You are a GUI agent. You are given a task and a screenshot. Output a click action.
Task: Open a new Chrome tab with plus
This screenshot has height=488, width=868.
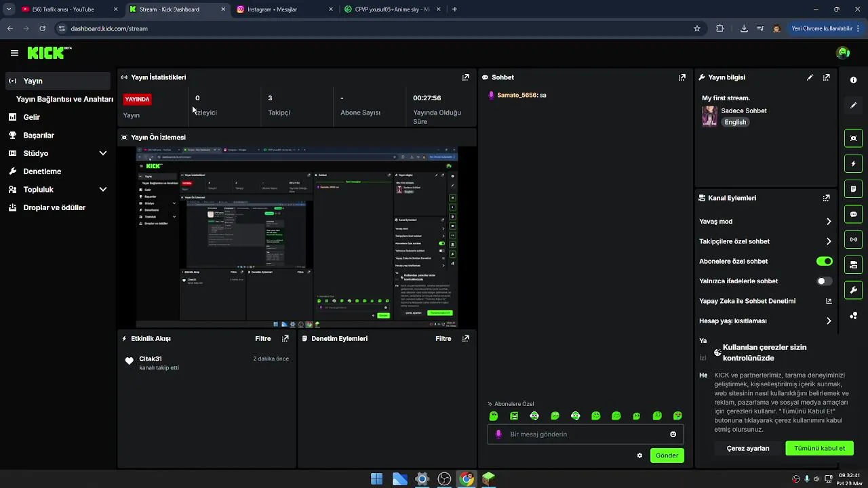click(x=454, y=9)
